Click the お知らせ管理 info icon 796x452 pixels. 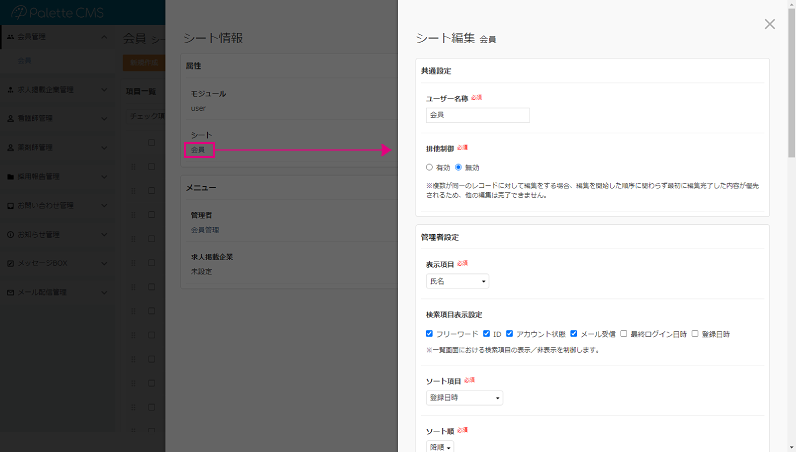point(11,235)
